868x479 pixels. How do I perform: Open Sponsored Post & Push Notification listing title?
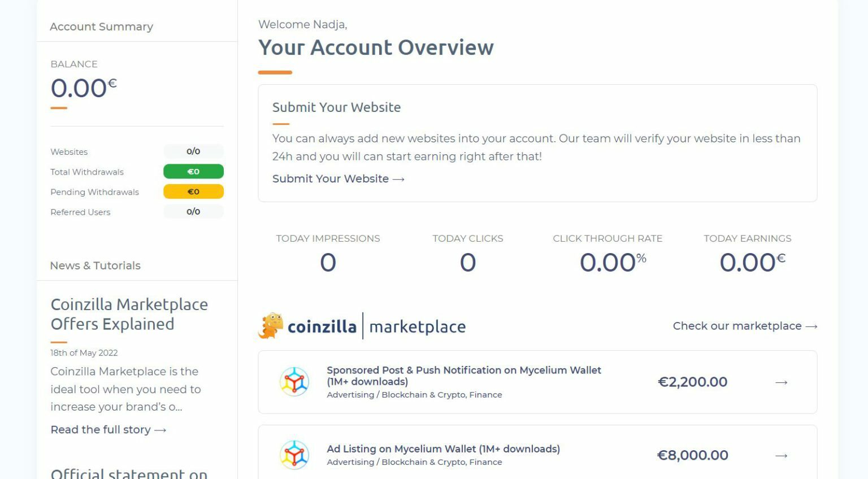[464, 376]
